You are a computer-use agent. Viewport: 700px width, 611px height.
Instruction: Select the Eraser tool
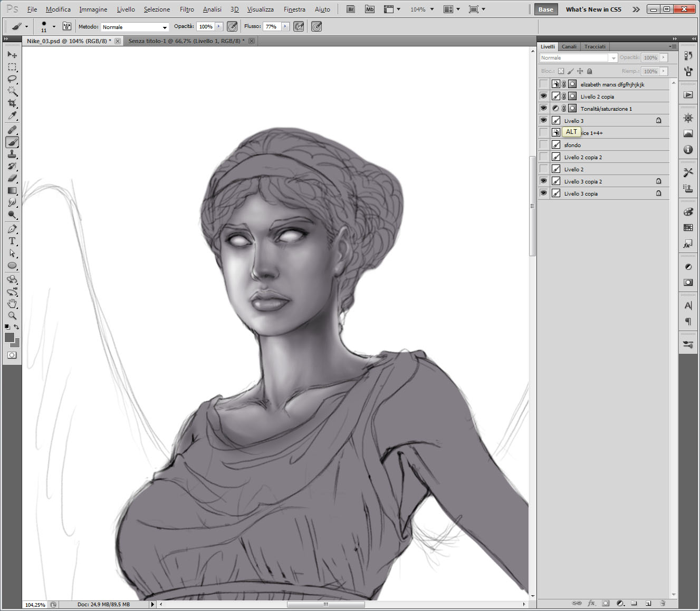click(x=12, y=178)
